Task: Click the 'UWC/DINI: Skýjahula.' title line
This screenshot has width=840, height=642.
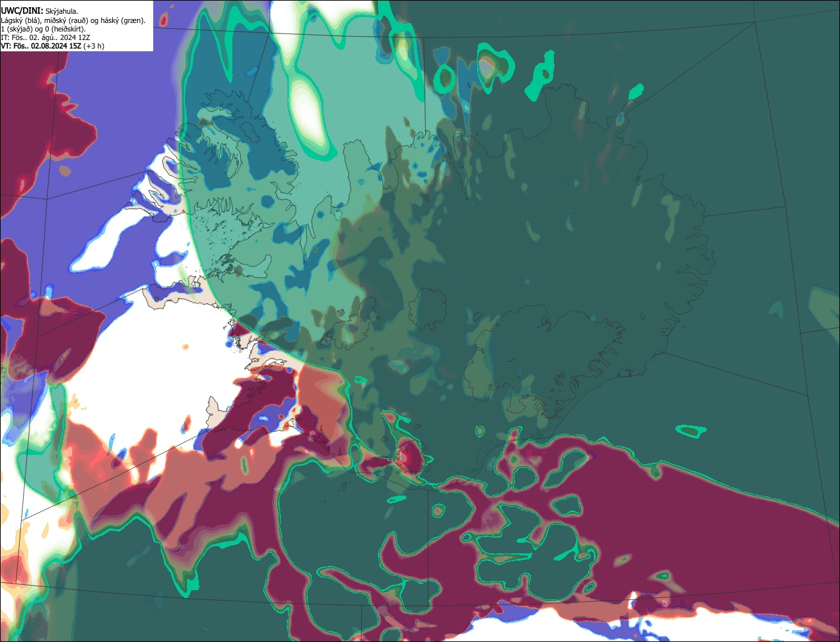Action: (x=39, y=11)
